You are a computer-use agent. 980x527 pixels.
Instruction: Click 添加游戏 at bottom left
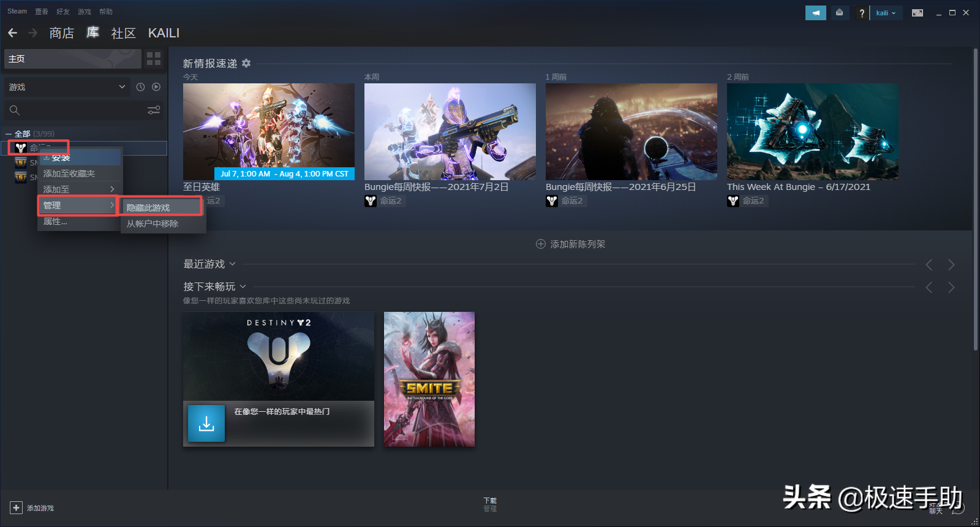(40, 508)
